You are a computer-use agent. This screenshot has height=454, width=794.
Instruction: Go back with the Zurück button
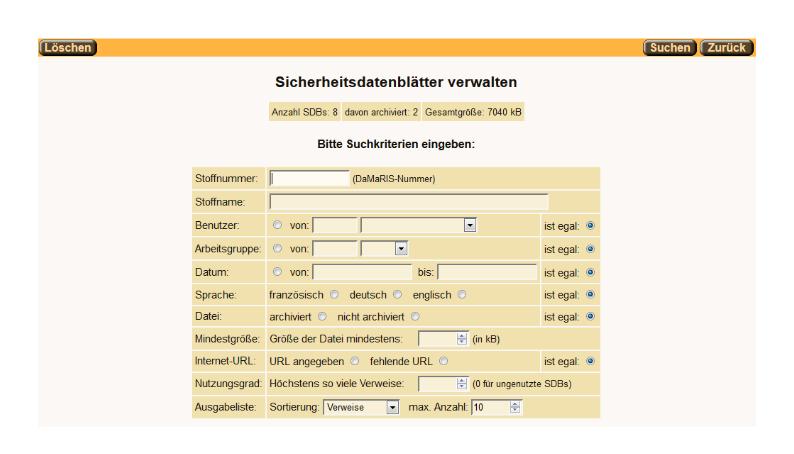tap(727, 48)
